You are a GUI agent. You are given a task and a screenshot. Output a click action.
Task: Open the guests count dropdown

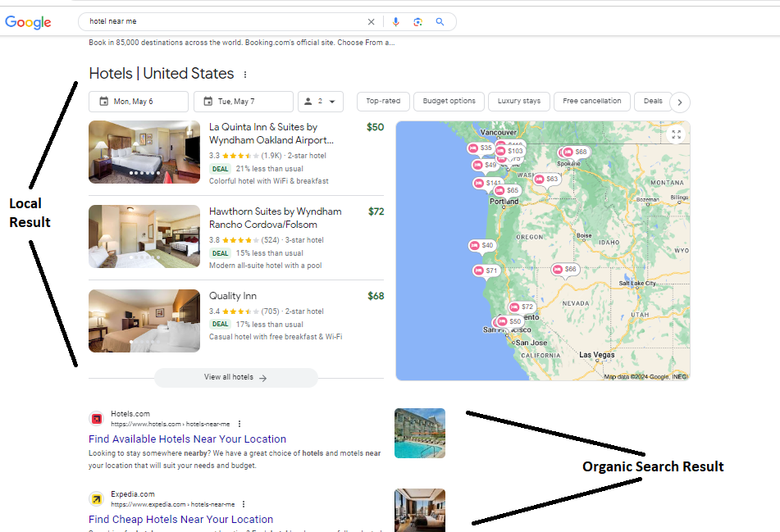coord(321,102)
